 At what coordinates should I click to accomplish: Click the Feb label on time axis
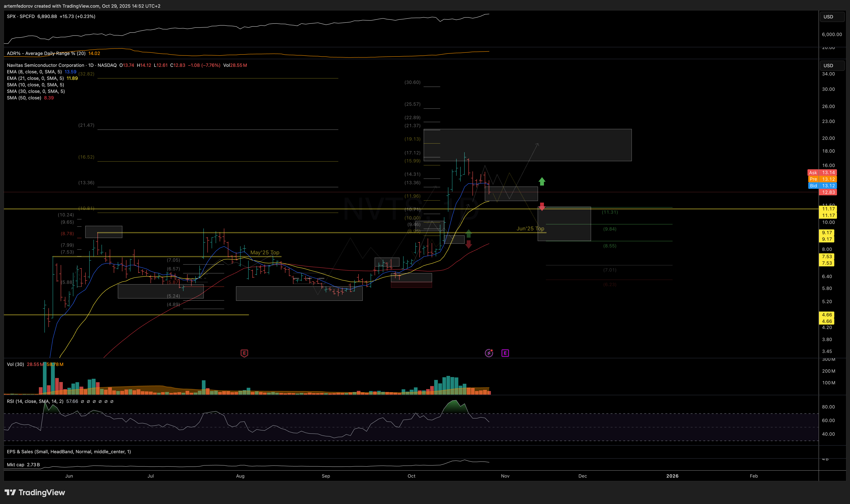(x=753, y=476)
